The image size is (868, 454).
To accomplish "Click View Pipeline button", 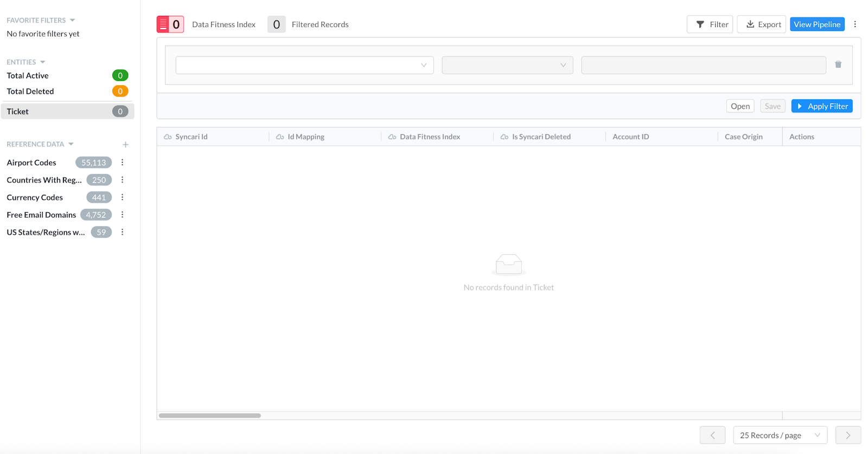I will [817, 24].
